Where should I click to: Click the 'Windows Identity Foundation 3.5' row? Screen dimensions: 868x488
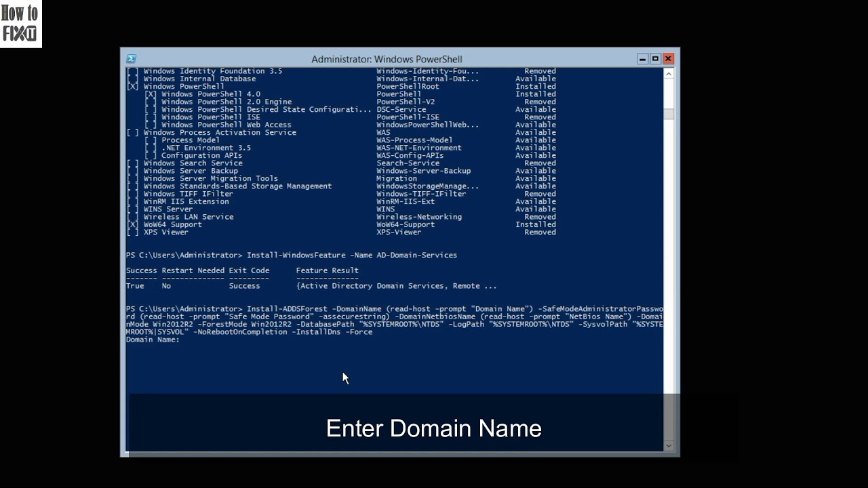(341, 71)
